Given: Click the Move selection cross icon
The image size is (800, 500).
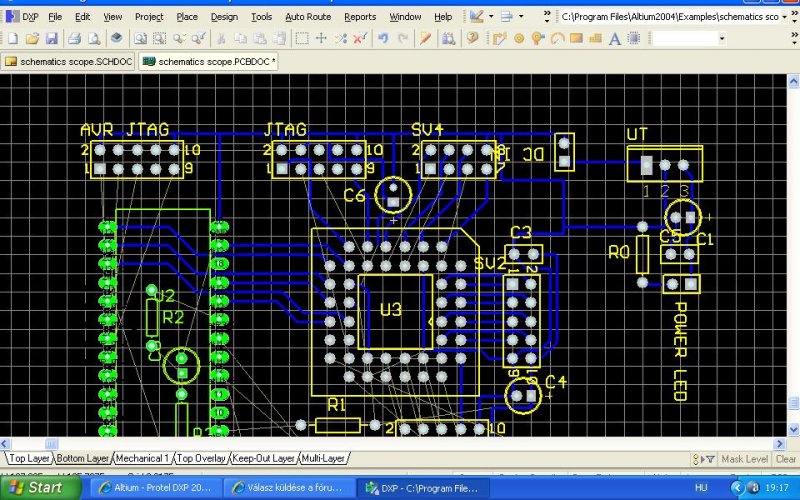Looking at the screenshot, I should click(321, 38).
